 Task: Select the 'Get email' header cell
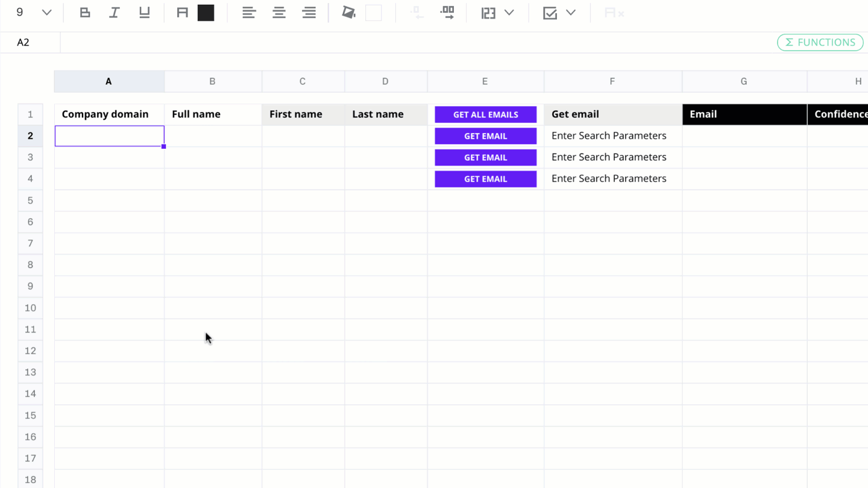tap(613, 114)
